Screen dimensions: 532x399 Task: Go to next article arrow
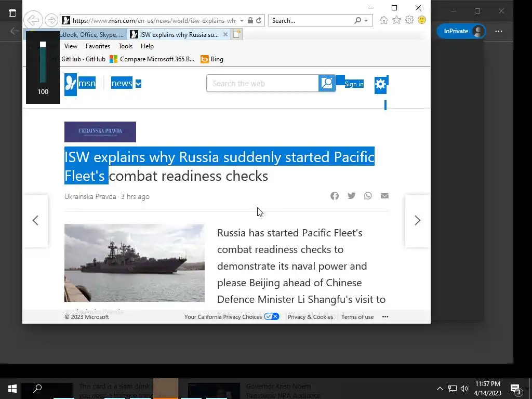point(418,220)
